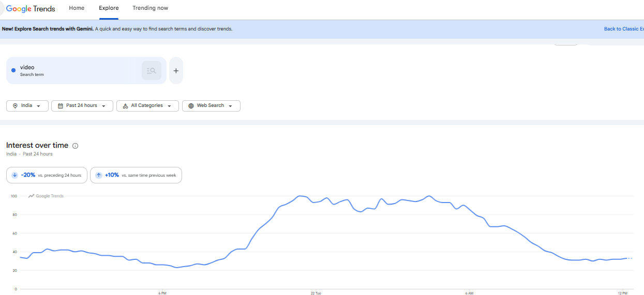644x295 pixels.
Task: Open the Past 24 hours time dropdown
Action: click(82, 105)
